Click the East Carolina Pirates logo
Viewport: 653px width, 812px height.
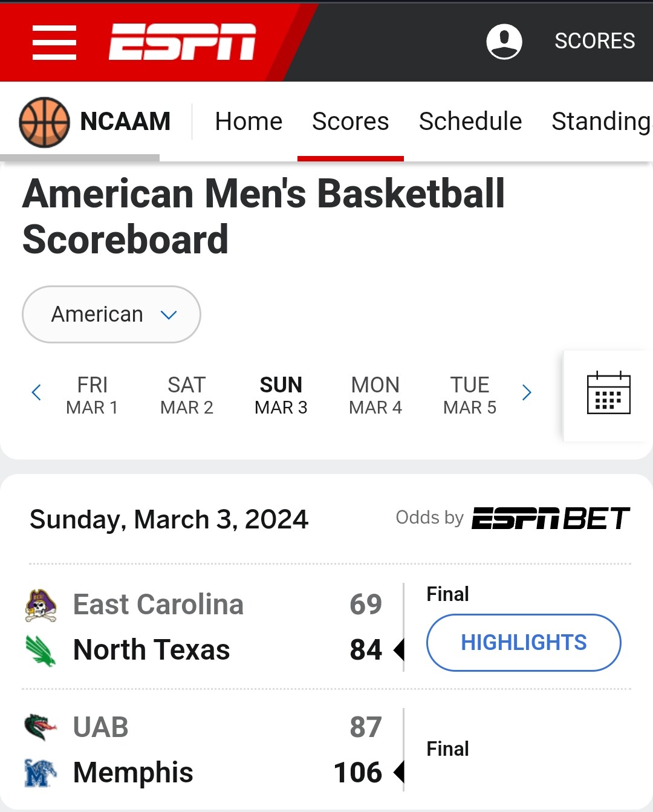click(x=41, y=605)
